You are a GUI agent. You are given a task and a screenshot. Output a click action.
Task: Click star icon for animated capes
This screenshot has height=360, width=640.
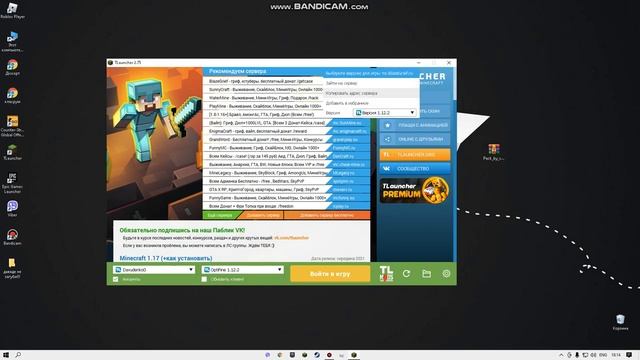tap(387, 125)
